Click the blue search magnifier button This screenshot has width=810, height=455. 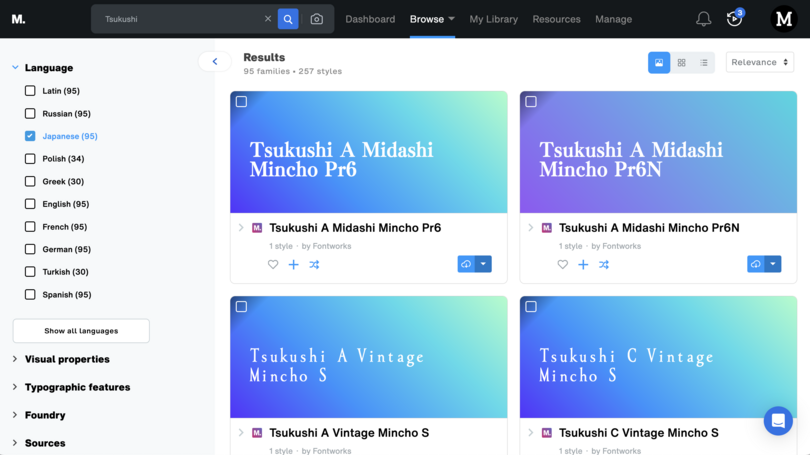[x=288, y=19]
